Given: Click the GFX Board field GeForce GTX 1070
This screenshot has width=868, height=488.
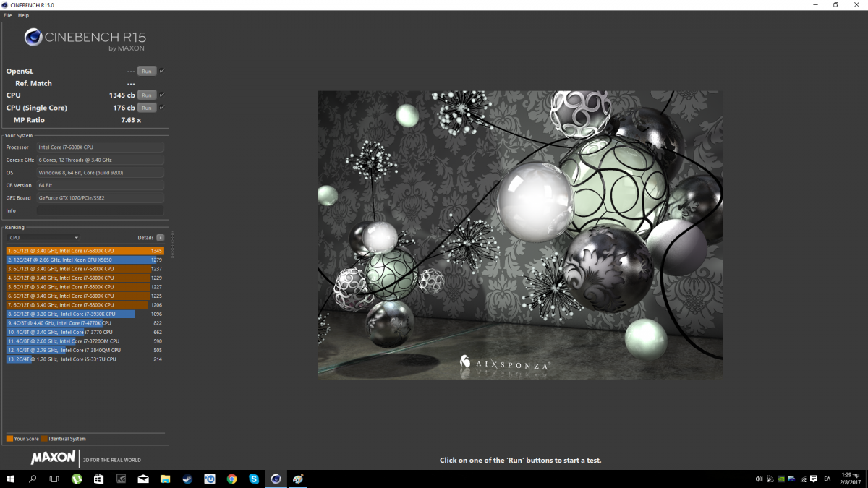Looking at the screenshot, I should point(101,197).
